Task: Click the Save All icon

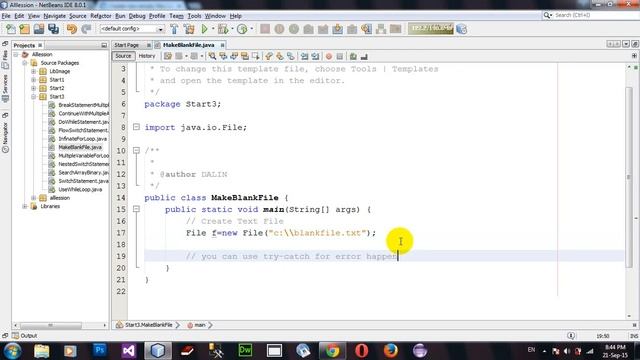Action: 53,29
